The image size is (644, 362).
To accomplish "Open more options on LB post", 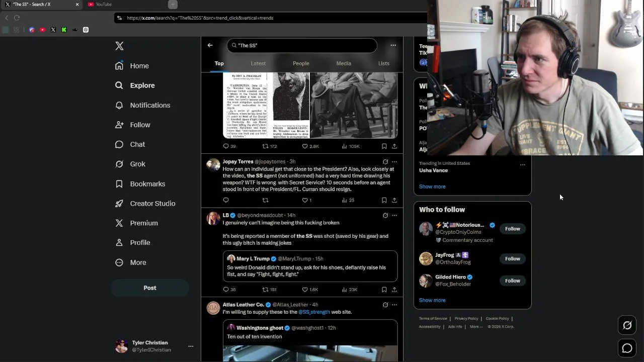I will click(x=394, y=215).
